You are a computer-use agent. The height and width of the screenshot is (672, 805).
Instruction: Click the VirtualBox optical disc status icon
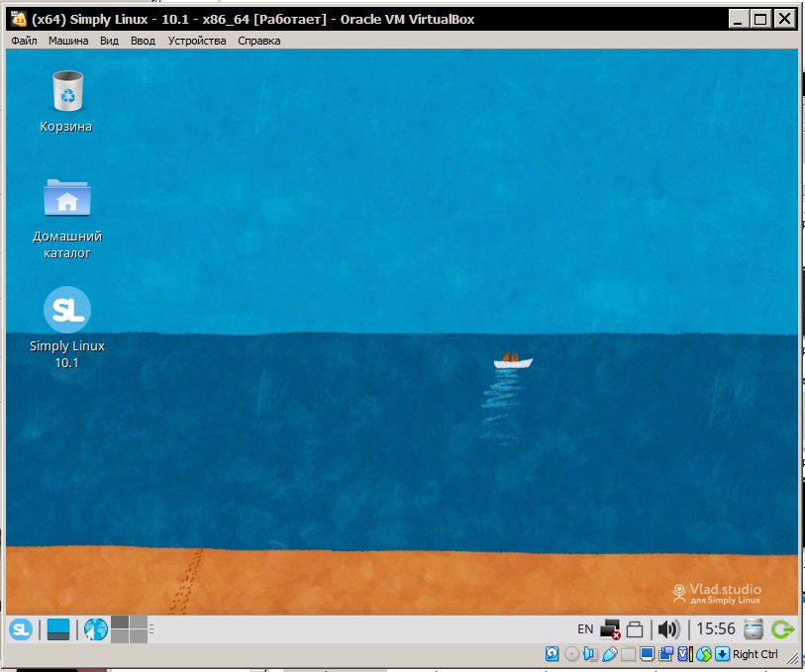571,654
